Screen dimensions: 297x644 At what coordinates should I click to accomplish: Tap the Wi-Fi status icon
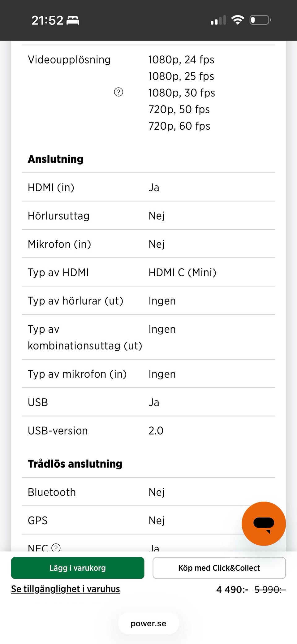[238, 20]
